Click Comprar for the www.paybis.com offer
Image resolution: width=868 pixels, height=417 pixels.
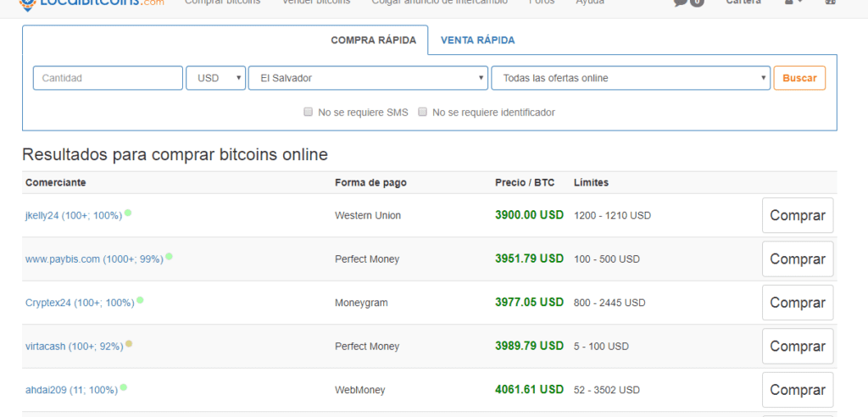click(798, 259)
